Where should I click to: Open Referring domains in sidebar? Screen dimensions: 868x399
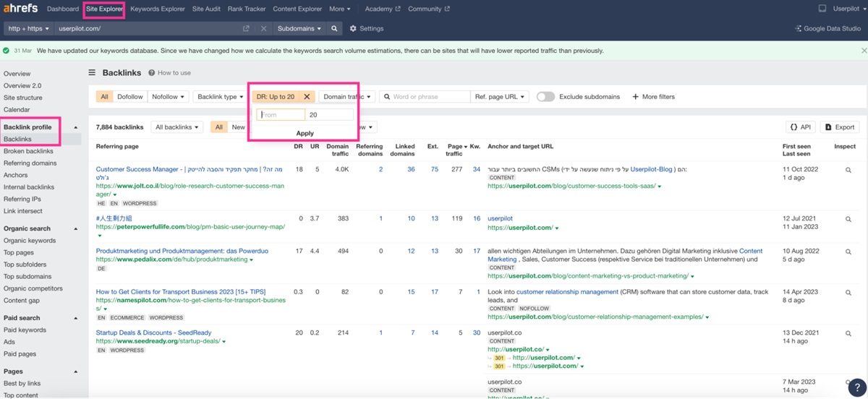click(30, 163)
